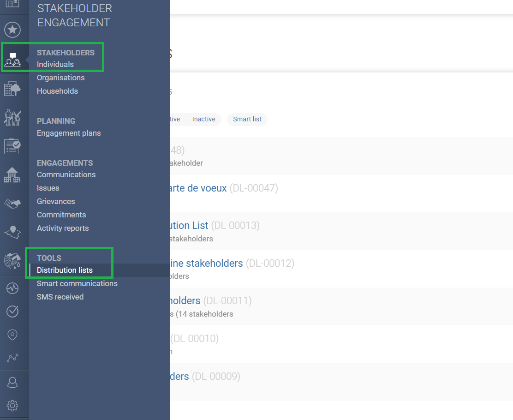Open the settings gear icon

[x=12, y=406]
